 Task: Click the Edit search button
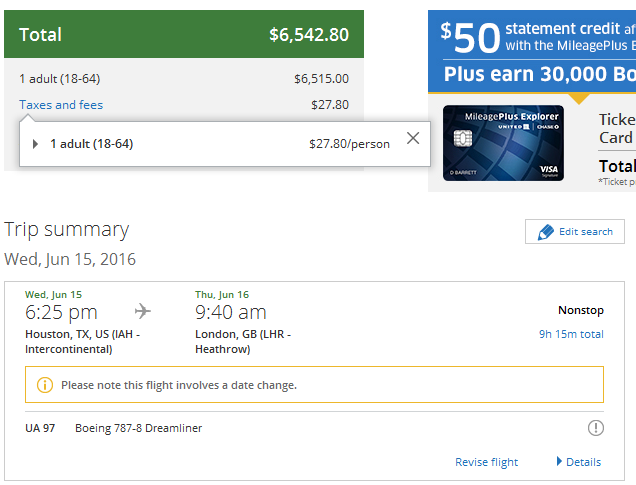click(575, 232)
